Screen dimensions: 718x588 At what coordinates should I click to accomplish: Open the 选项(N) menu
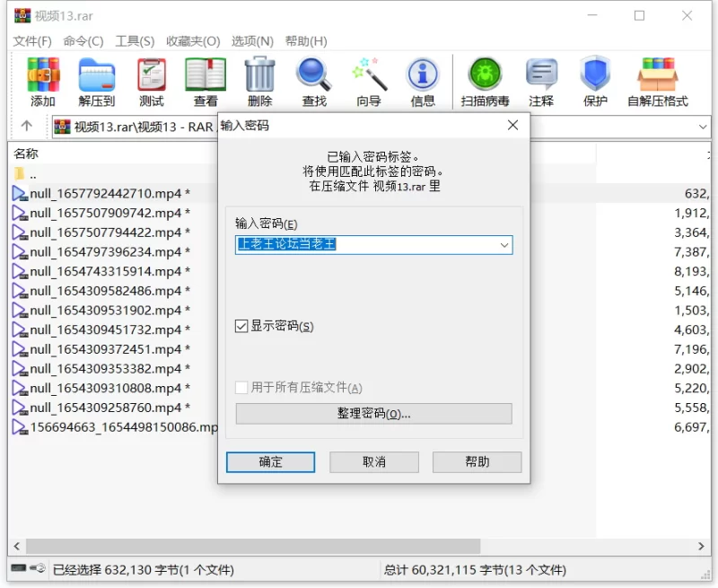(x=252, y=41)
